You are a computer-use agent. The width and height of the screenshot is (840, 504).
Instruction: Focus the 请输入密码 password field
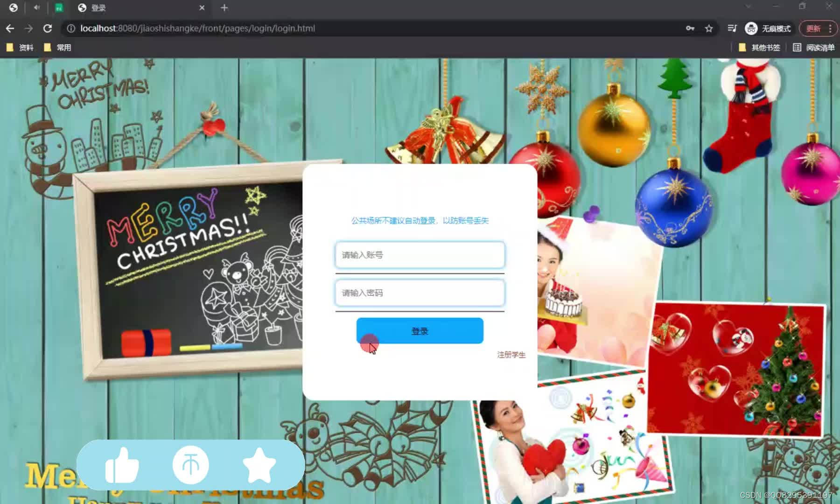420,293
